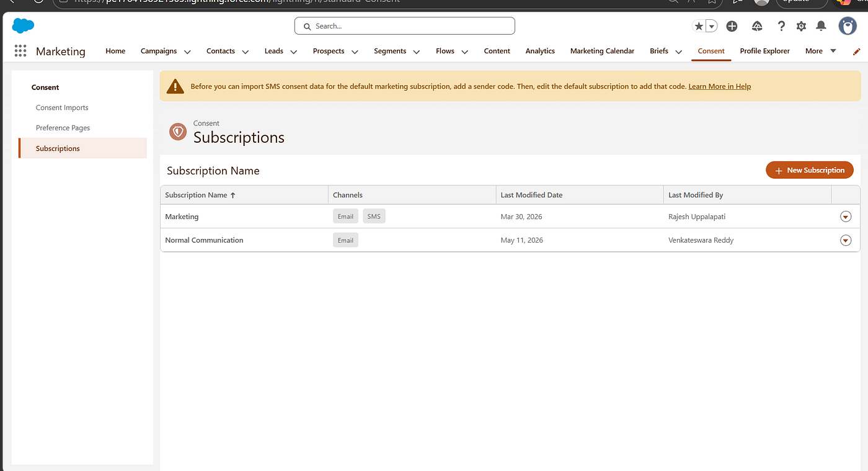Screen dimensions: 868x471
Task: Focus the global Search field
Action: pos(404,26)
